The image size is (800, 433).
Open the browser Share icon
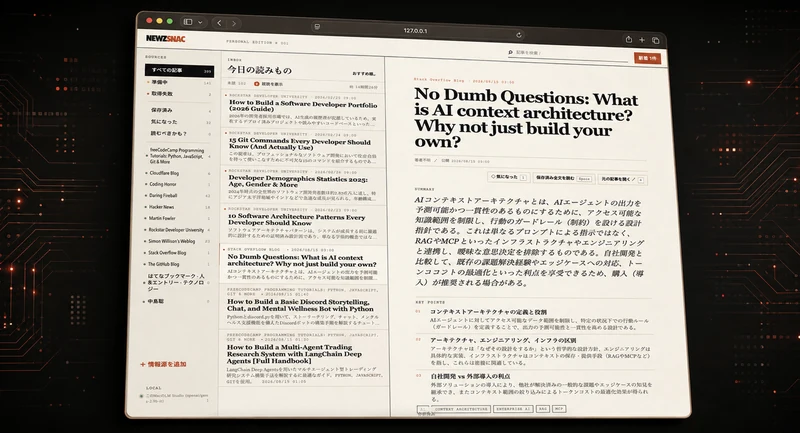628,39
